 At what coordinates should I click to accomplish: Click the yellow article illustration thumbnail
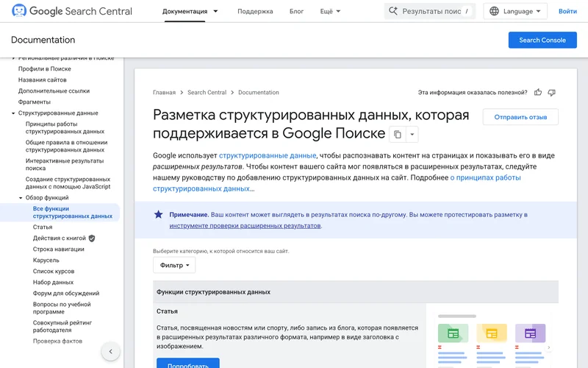(x=492, y=333)
